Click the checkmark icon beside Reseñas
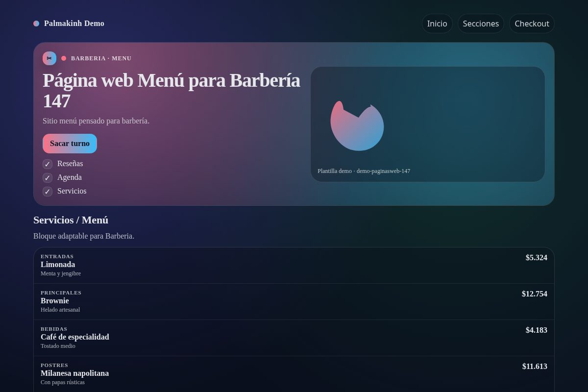The image size is (588, 392). point(48,164)
